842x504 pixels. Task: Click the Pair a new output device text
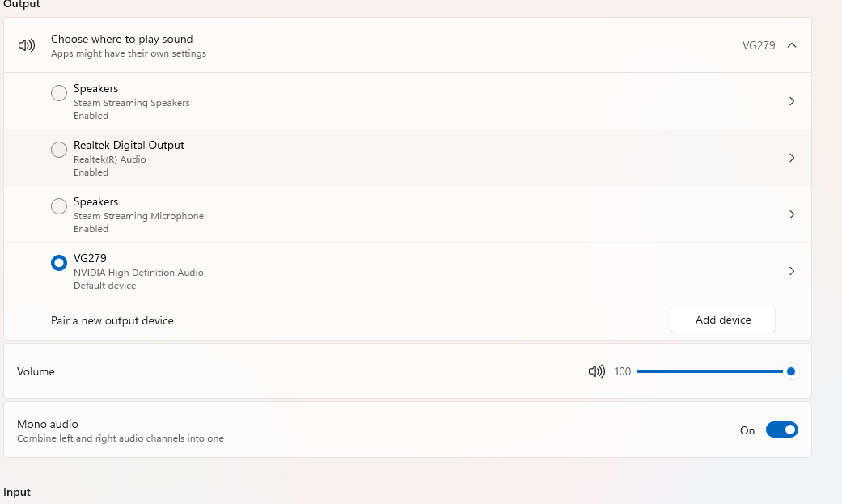click(x=112, y=321)
